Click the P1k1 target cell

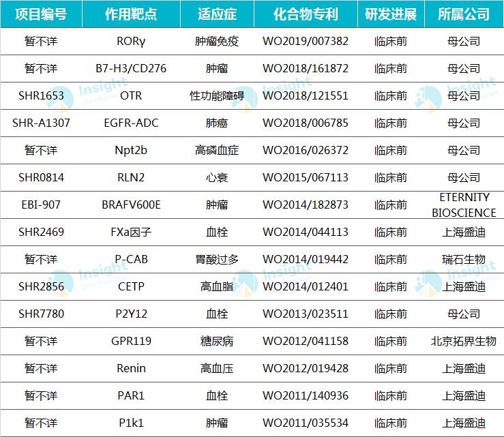pyautogui.click(x=131, y=423)
